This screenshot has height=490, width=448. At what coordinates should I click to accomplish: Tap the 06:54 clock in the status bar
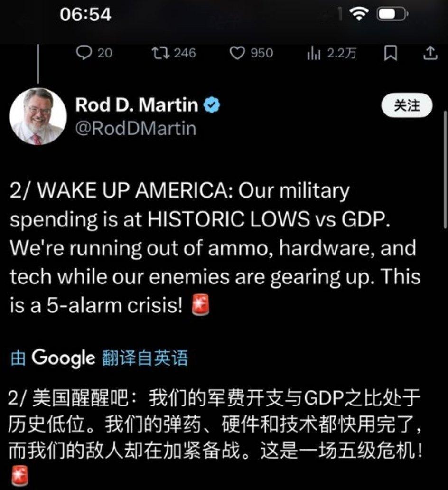[x=85, y=15]
